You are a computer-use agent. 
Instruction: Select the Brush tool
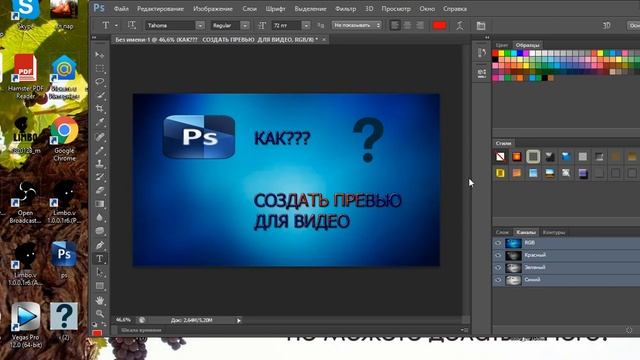click(100, 151)
